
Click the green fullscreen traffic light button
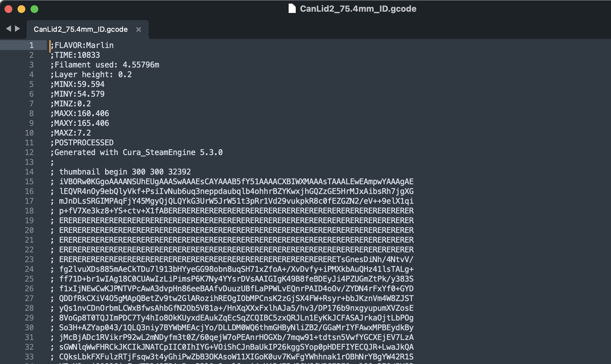34,9
